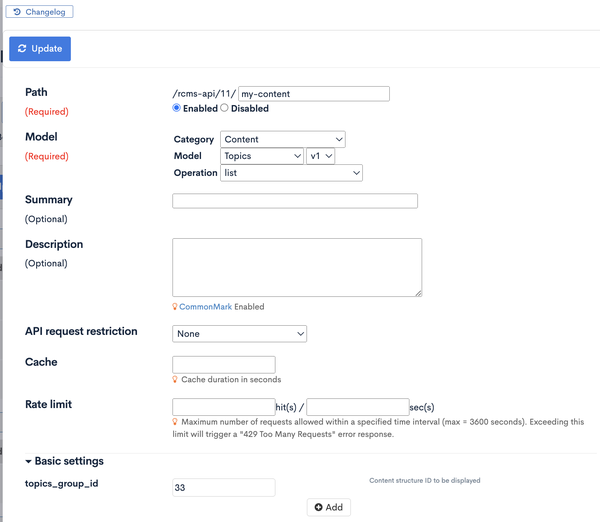Click the Changelog history icon

(x=17, y=12)
